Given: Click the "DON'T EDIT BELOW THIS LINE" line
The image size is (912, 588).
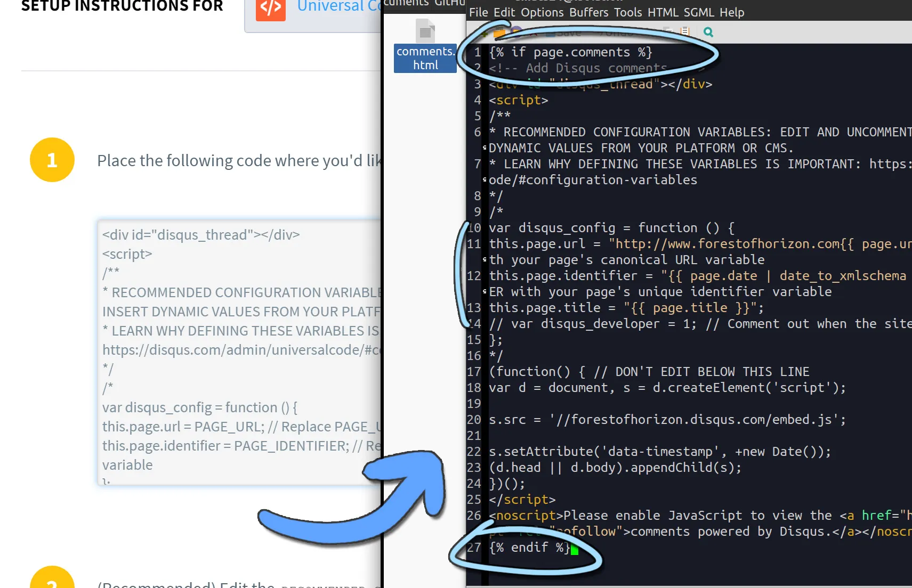Looking at the screenshot, I should (x=649, y=372).
